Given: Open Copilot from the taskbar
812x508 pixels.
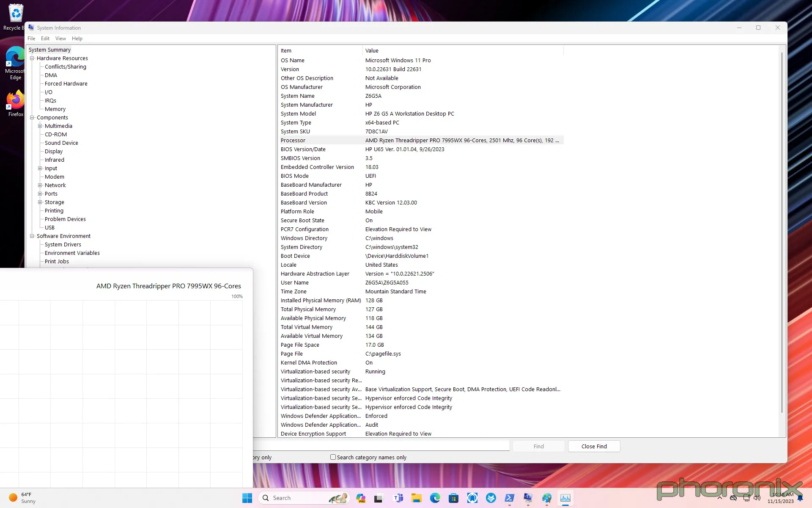Looking at the screenshot, I should [361, 498].
